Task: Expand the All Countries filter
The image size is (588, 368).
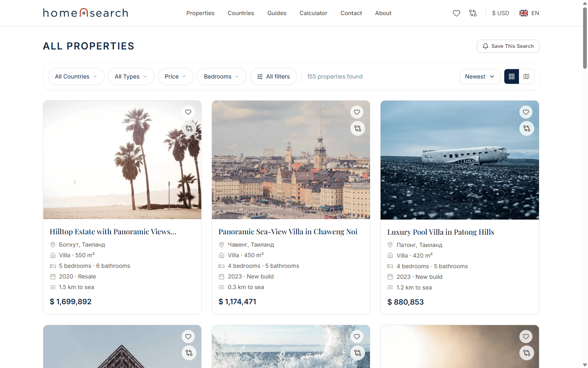Action: (76, 76)
